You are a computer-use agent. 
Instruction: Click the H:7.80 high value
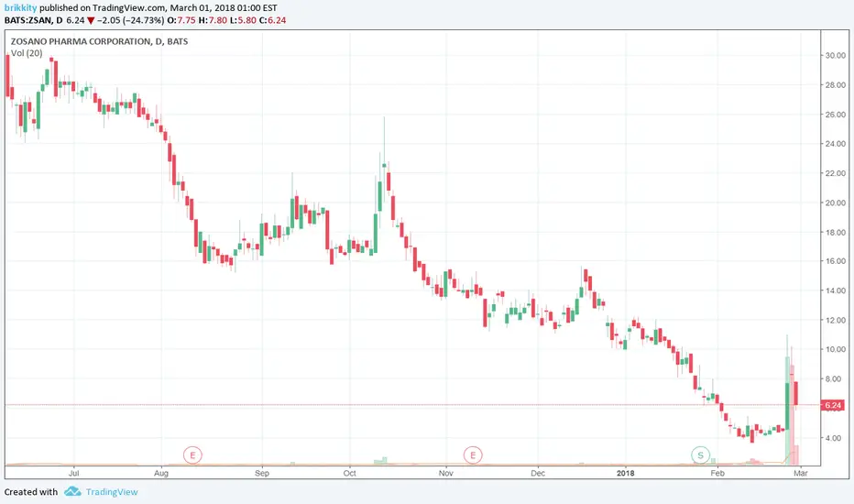click(x=213, y=20)
